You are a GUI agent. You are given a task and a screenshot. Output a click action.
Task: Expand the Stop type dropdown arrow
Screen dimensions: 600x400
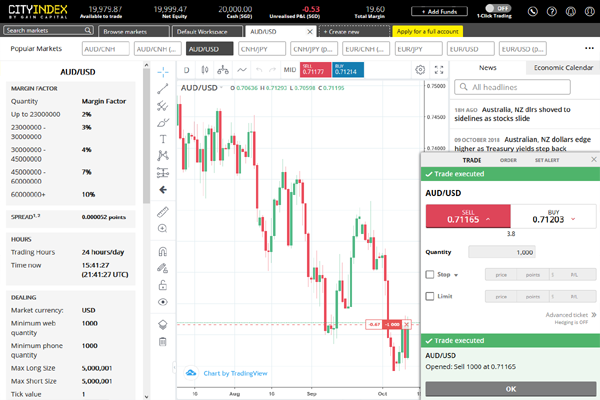click(x=456, y=275)
